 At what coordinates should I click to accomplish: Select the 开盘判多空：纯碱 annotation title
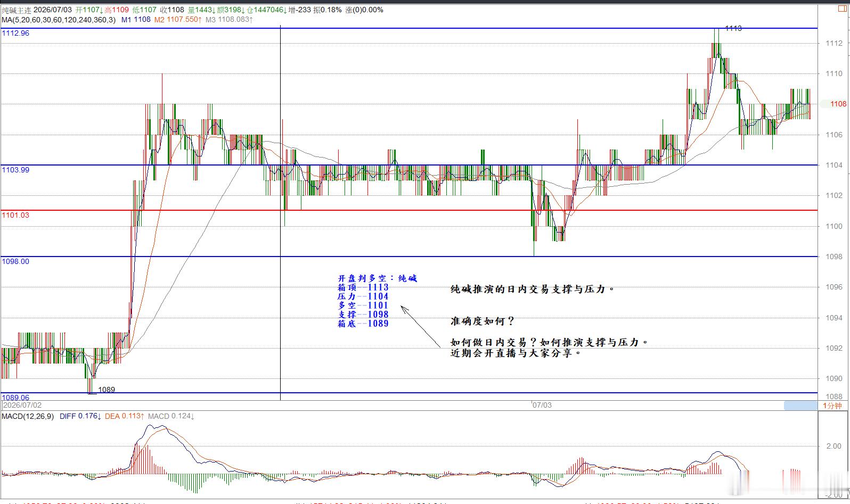pos(378,278)
